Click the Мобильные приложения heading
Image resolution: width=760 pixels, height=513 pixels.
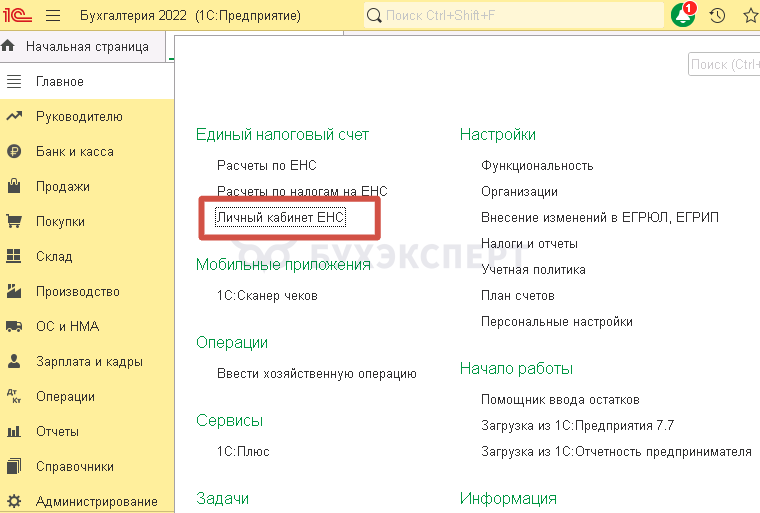[x=283, y=264]
